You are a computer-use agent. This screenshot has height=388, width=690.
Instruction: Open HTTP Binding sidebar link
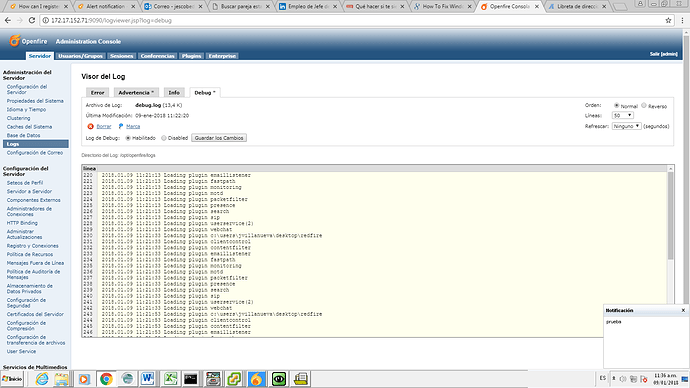[22, 223]
